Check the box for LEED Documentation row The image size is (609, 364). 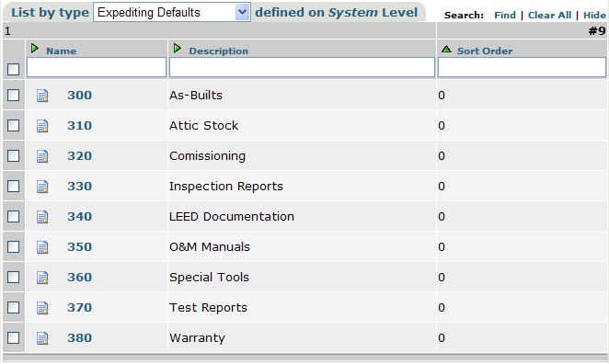pyautogui.click(x=13, y=216)
